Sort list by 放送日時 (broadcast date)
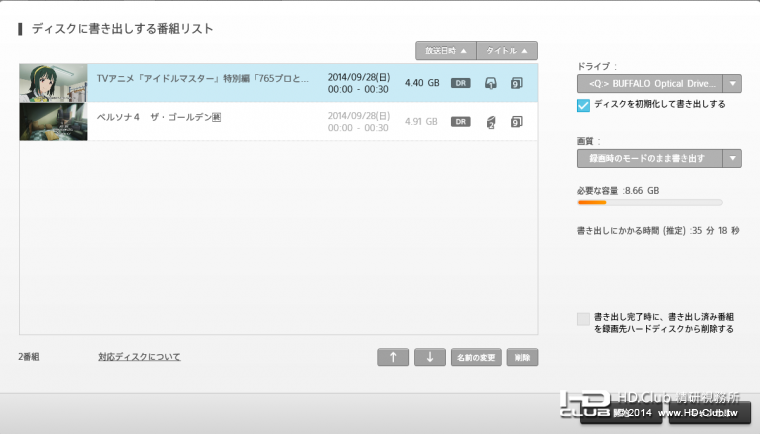 446,50
